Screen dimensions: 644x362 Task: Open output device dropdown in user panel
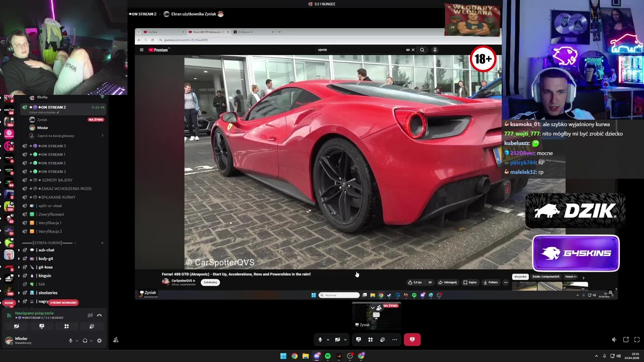pyautogui.click(x=91, y=340)
